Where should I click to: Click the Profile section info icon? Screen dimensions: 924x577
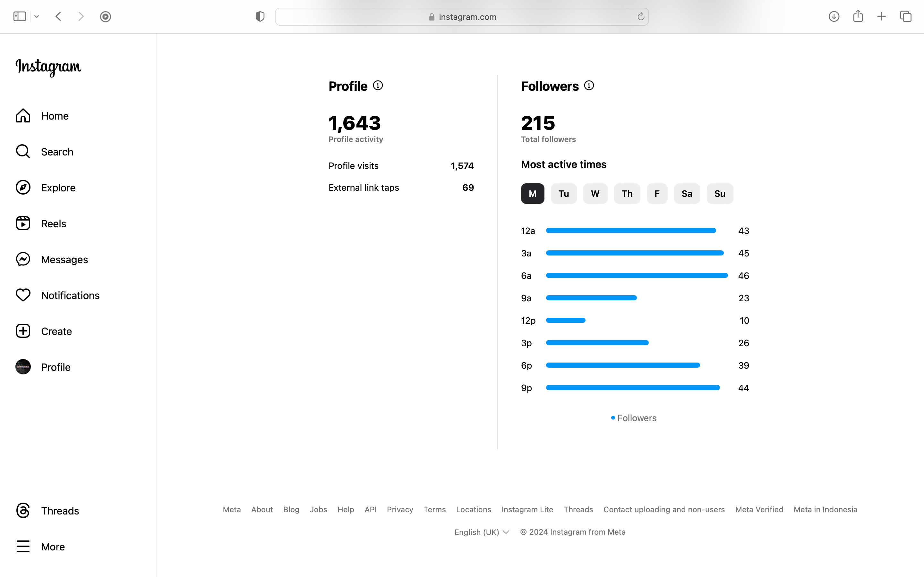[378, 86]
